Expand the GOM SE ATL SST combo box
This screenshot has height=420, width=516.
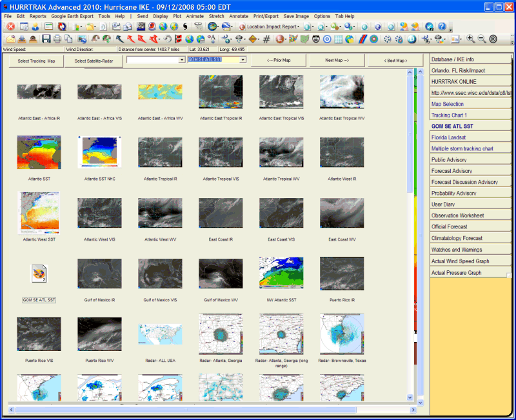click(x=243, y=60)
